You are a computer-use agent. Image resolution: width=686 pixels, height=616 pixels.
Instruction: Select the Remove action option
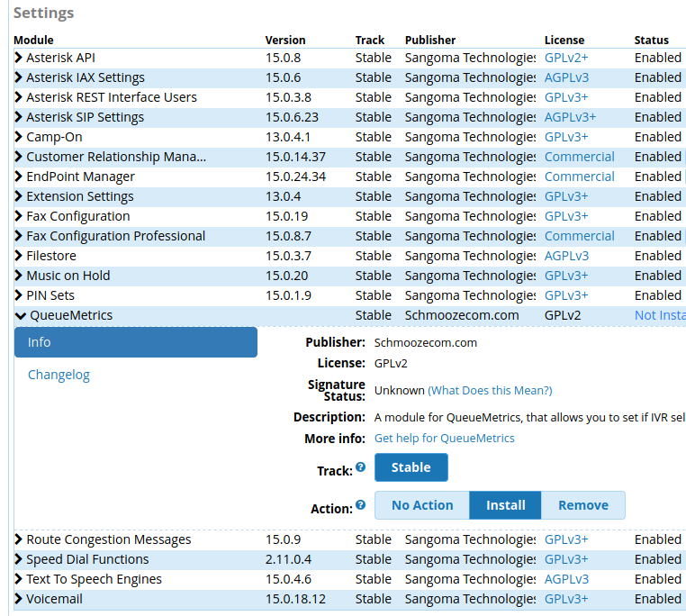(x=582, y=505)
